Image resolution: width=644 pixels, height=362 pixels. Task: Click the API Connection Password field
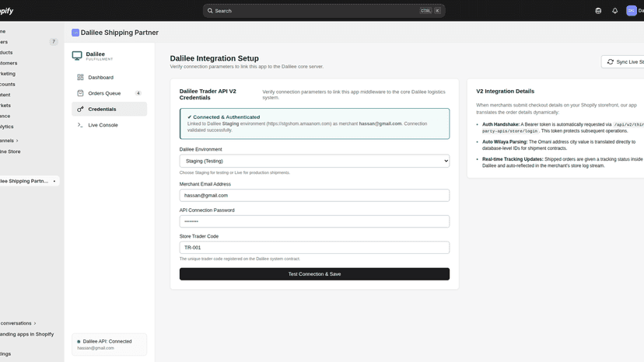point(314,221)
